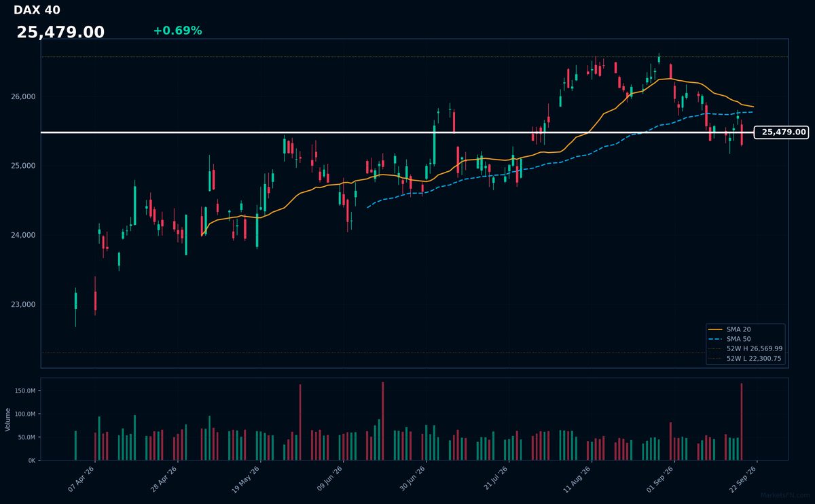Click the 0K volume axis label
This screenshot has height=504, width=815.
(x=31, y=461)
